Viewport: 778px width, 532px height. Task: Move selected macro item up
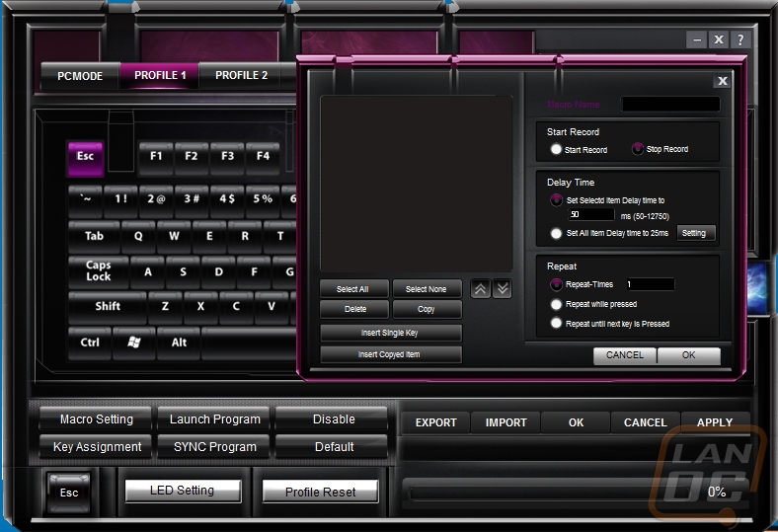(x=480, y=288)
